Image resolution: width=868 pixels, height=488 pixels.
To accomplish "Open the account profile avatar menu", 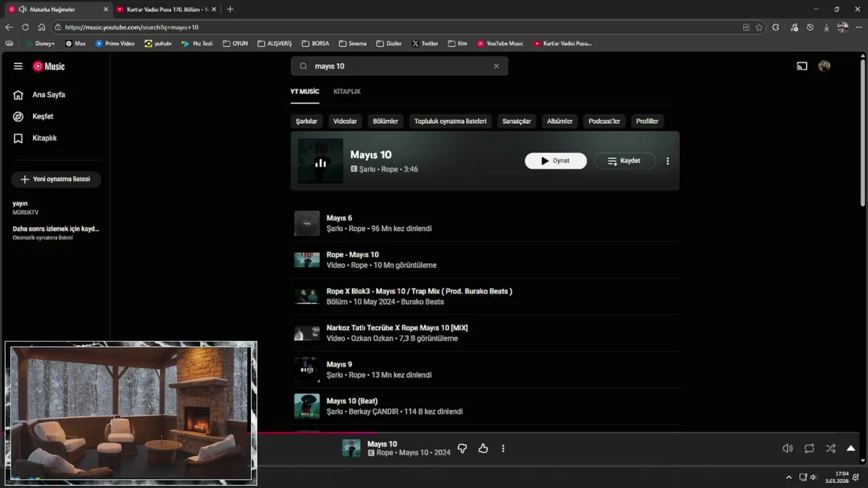I will click(825, 66).
